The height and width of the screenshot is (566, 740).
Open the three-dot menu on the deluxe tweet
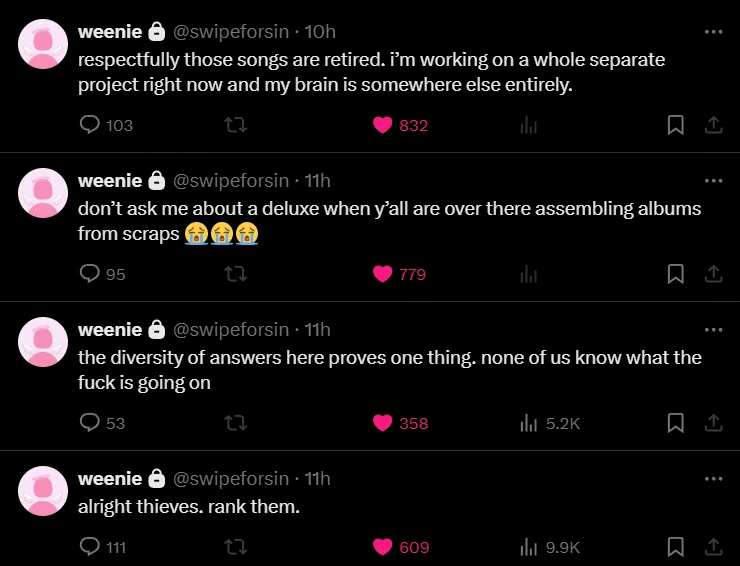[x=713, y=180]
